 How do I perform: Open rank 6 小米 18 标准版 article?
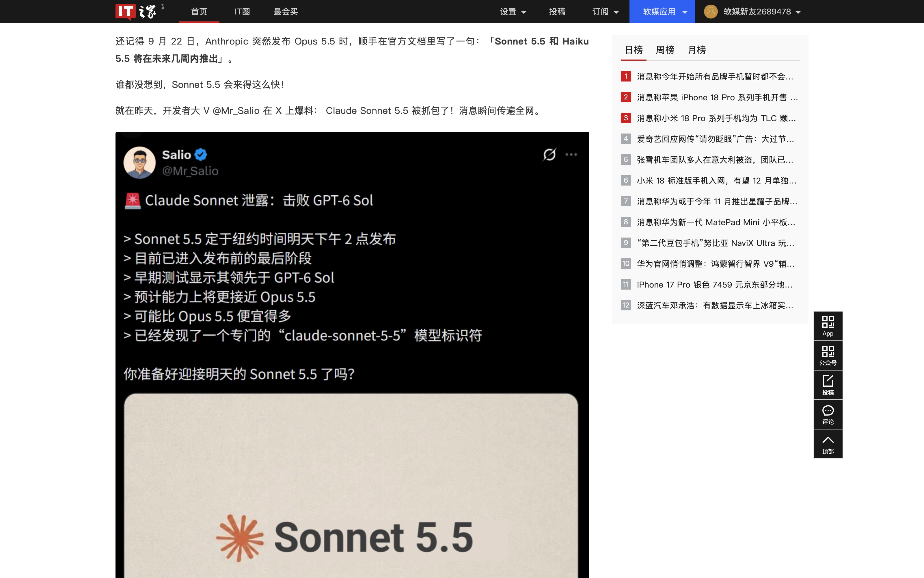coord(716,180)
